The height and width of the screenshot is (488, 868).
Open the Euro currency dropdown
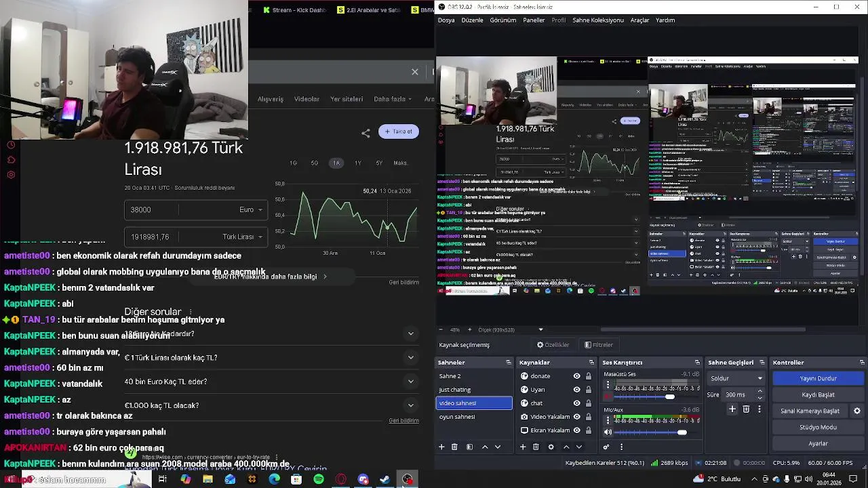(250, 209)
